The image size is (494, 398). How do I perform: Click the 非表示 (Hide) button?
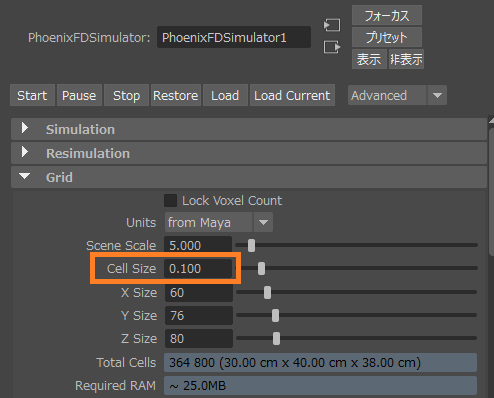click(x=406, y=59)
